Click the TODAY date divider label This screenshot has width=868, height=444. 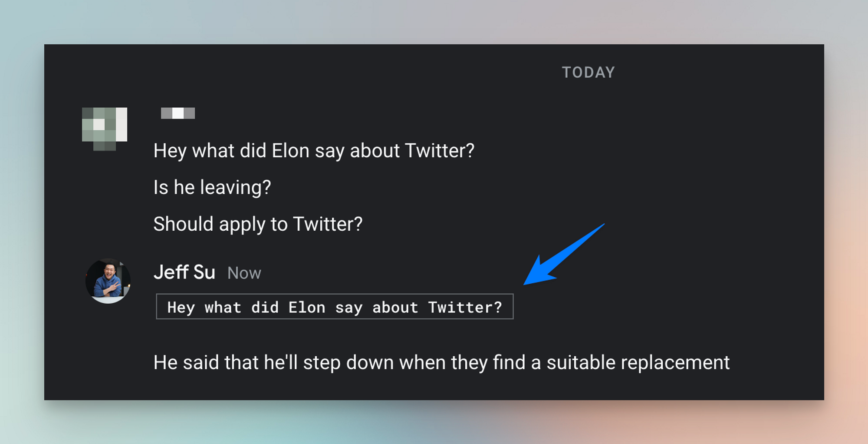coord(589,72)
